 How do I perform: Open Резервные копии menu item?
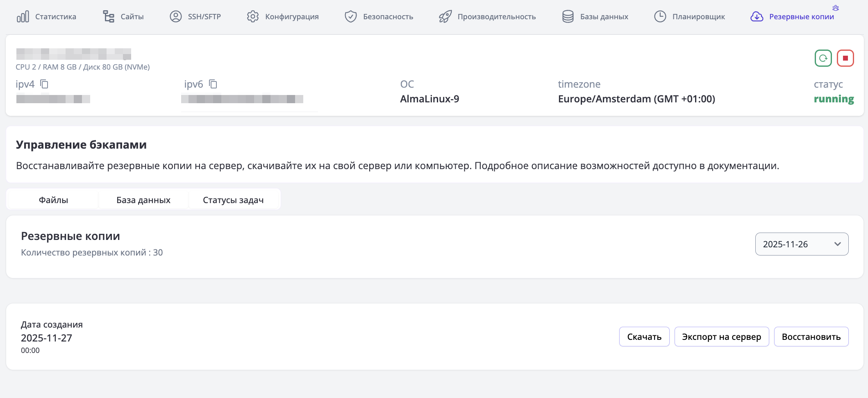point(801,17)
